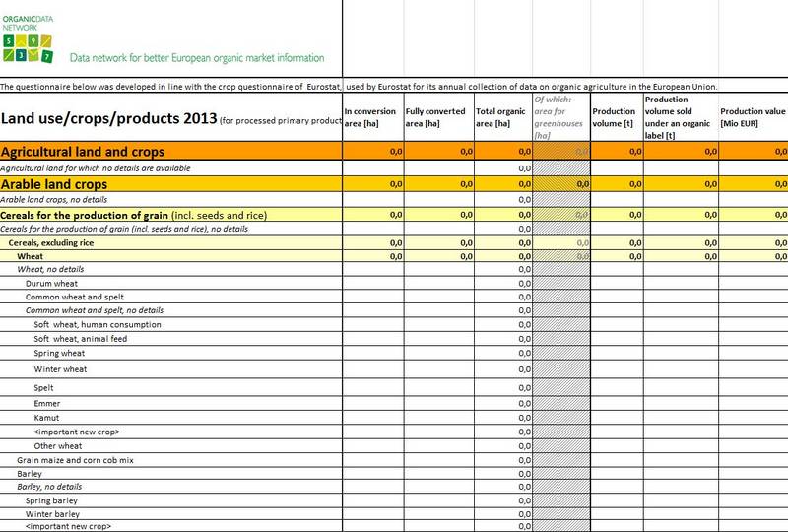Select the 'Total organic area [ha]' column header
This screenshot has width=788, height=532.
coord(502,117)
